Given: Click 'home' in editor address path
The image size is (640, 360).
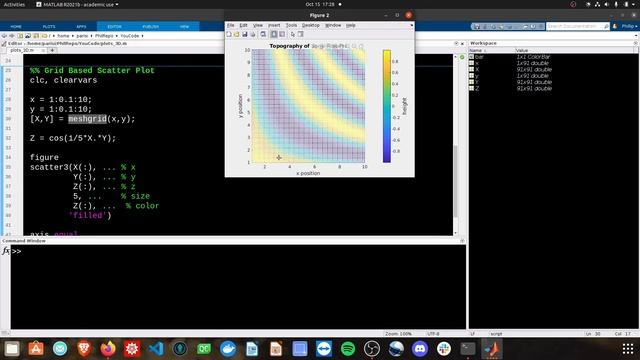Looking at the screenshot, I should 63,36.
